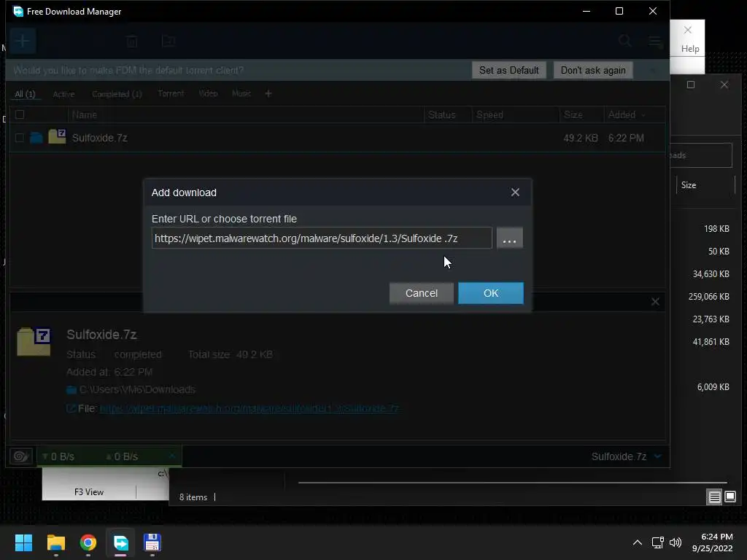Viewport: 747px width, 560px height.
Task: Click the 7z archive icon in download row
Action: coord(57,136)
